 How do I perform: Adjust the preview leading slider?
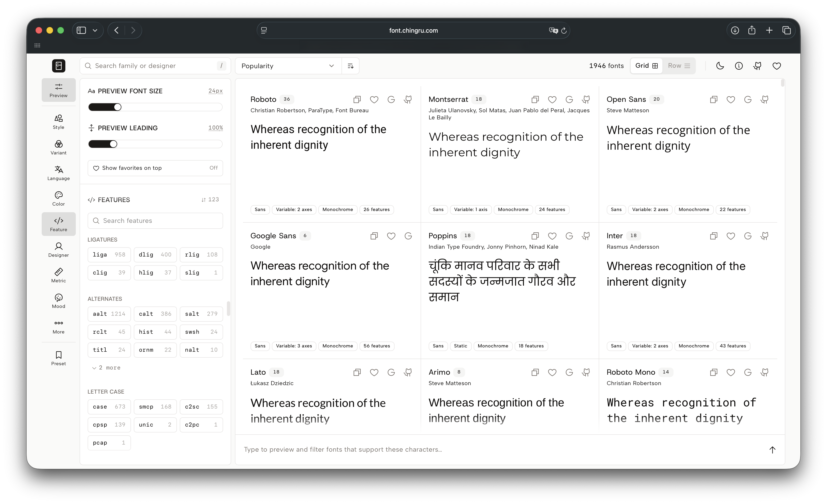point(155,144)
